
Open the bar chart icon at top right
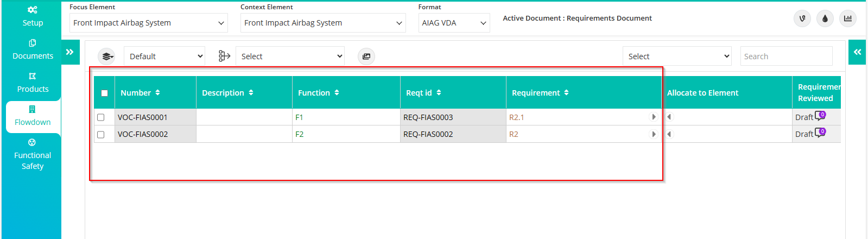(847, 18)
